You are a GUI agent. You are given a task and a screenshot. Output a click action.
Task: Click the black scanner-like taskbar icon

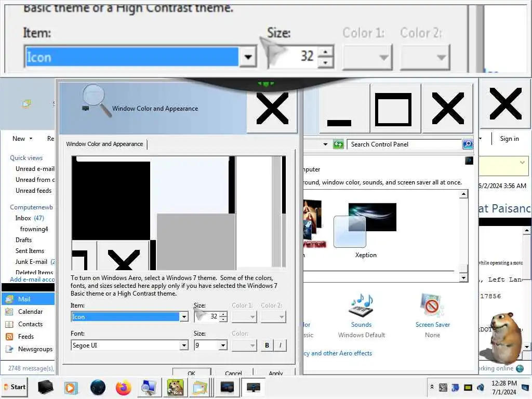[x=45, y=388]
